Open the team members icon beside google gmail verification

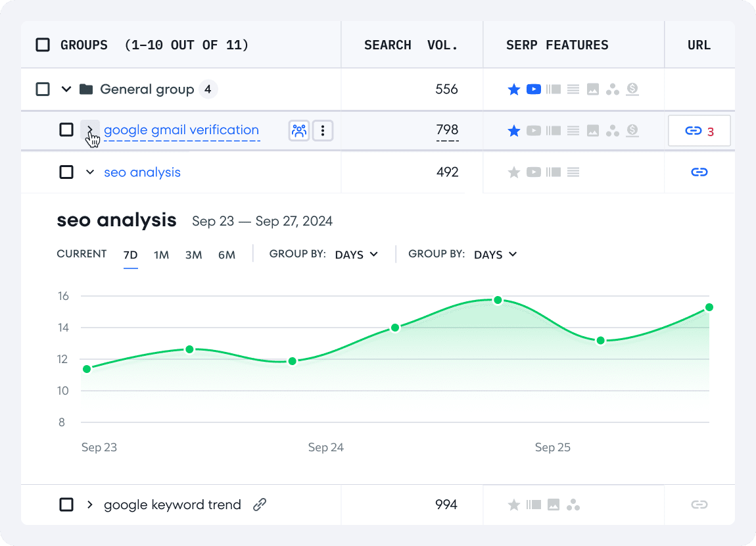(x=299, y=130)
